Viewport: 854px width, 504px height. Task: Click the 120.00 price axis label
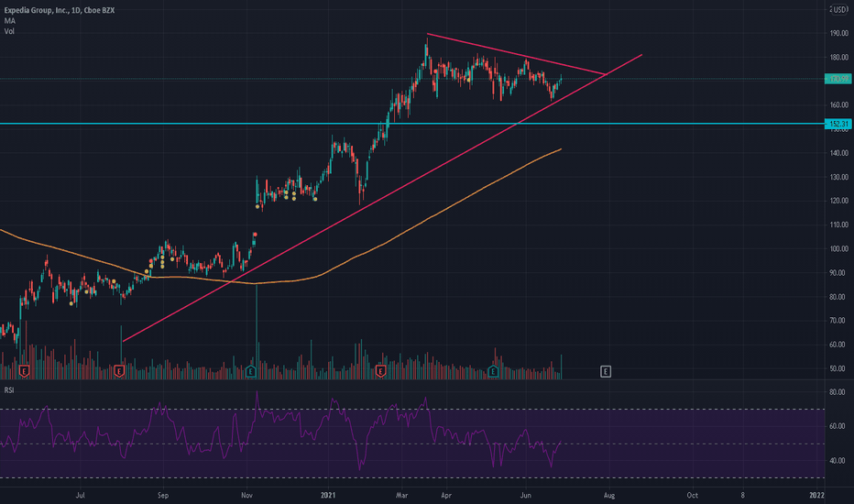click(x=838, y=201)
